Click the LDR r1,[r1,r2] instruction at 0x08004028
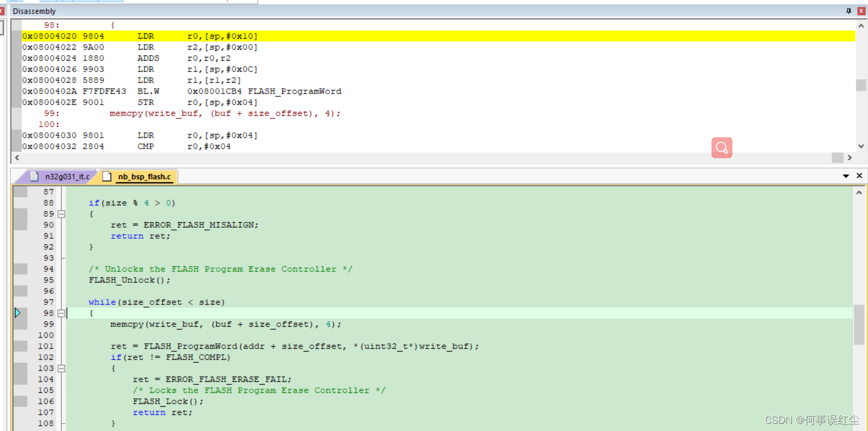This screenshot has width=868, height=431. tap(131, 80)
